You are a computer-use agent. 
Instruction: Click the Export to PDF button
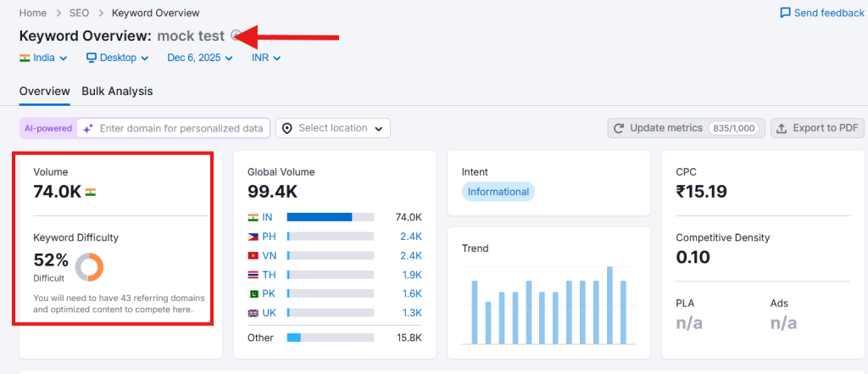coord(817,129)
